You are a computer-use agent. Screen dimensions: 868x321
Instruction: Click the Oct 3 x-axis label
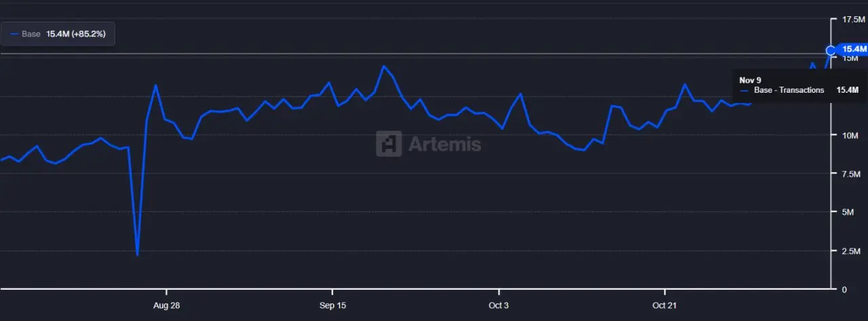coord(498,305)
